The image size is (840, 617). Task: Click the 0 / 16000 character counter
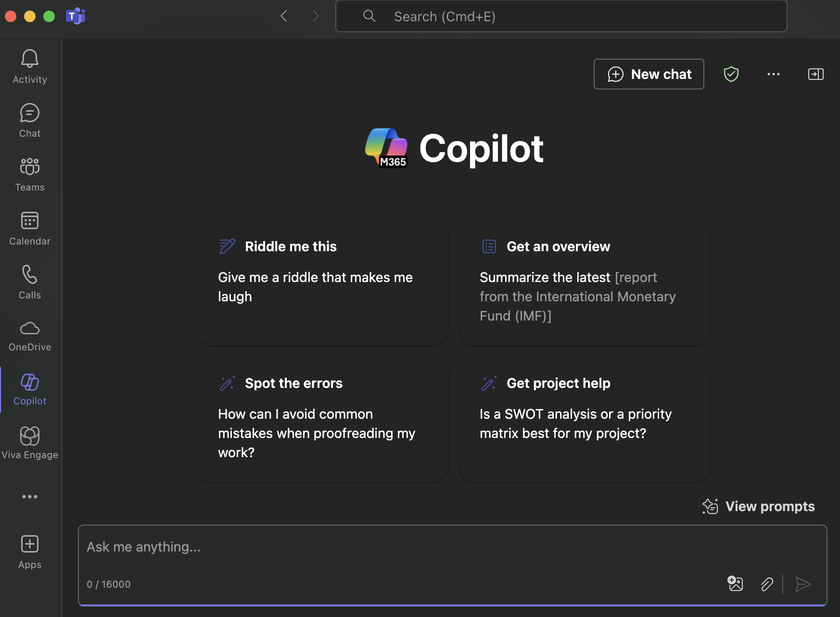[x=109, y=584]
